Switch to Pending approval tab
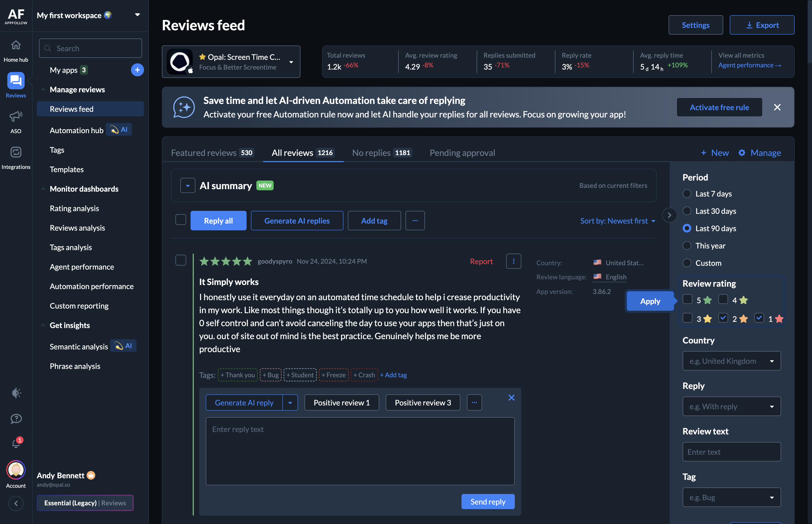The width and height of the screenshot is (812, 524). (462, 153)
